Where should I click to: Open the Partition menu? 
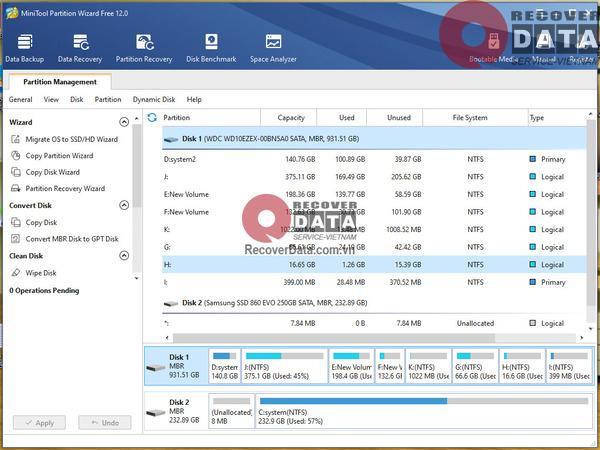click(108, 99)
